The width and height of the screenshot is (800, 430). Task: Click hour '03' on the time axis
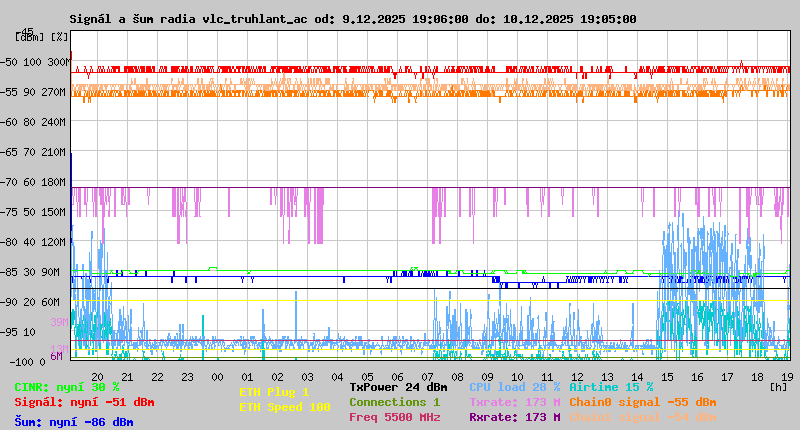307,377
